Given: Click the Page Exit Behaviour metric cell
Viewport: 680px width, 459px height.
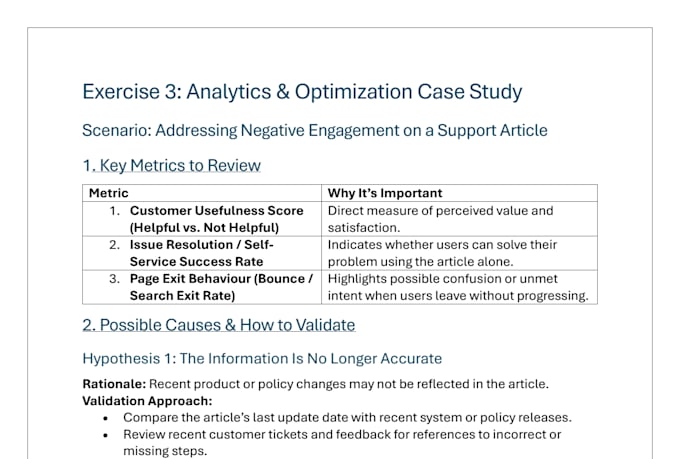Looking at the screenshot, I should click(x=202, y=287).
